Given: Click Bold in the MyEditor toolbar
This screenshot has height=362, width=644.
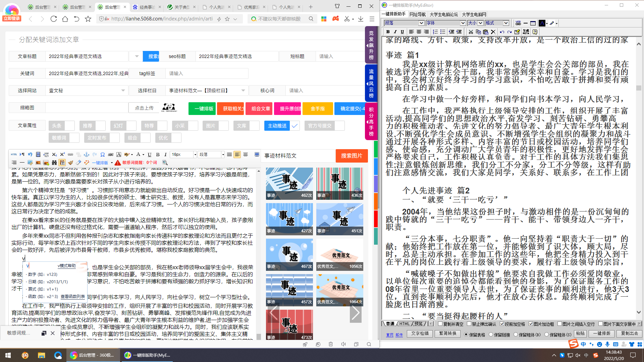Looking at the screenshot, I should [x=388, y=32].
